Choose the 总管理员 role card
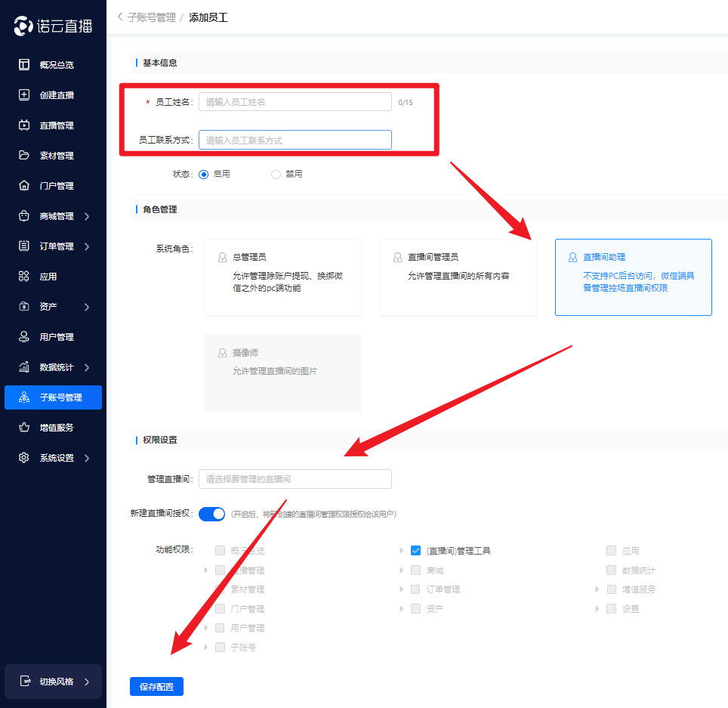The width and height of the screenshot is (728, 708). [x=283, y=277]
